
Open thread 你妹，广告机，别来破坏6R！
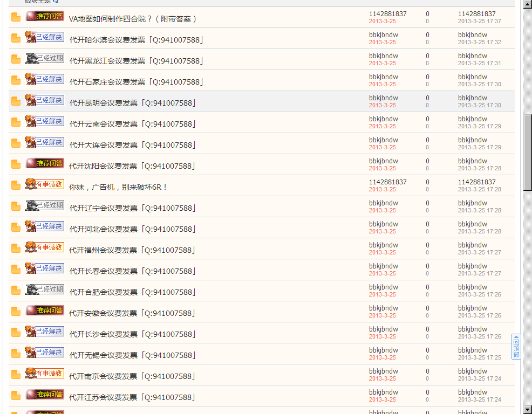tap(118, 187)
